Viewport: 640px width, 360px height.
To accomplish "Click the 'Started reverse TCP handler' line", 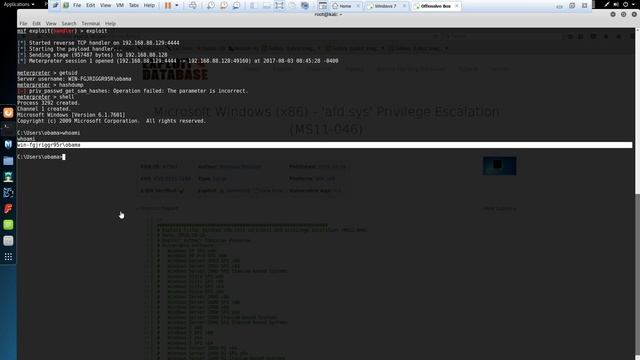I will pyautogui.click(x=98, y=43).
